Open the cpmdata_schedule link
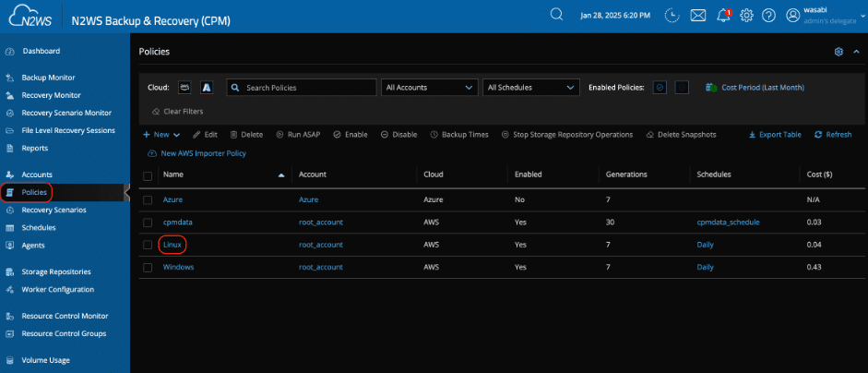 click(x=728, y=223)
